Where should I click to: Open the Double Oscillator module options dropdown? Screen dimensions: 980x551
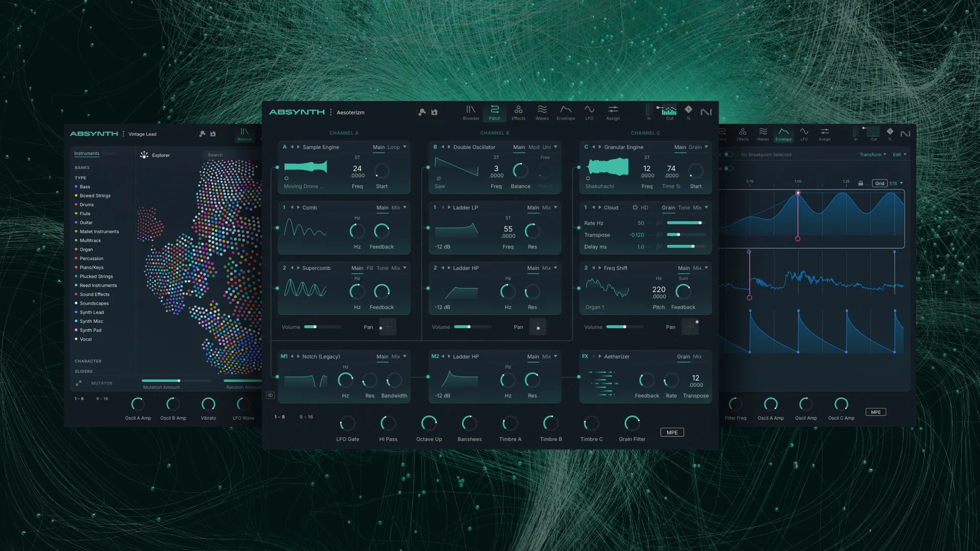tap(555, 147)
